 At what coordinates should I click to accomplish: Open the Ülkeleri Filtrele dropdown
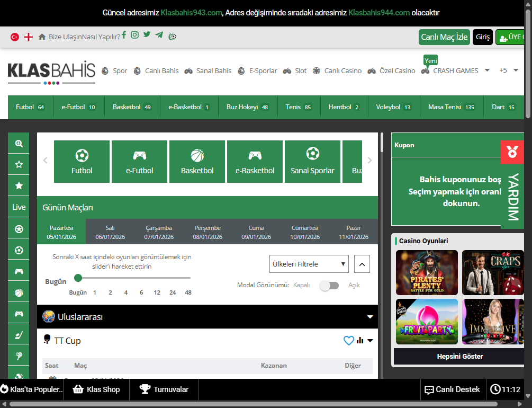309,264
